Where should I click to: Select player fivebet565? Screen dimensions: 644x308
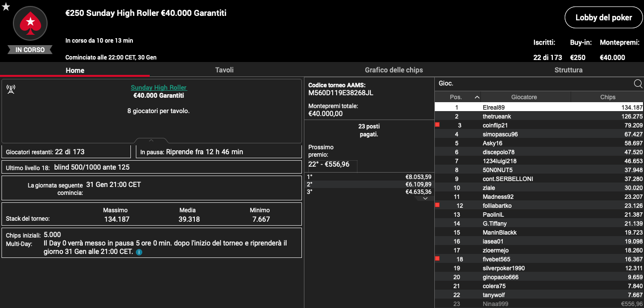[x=539, y=259]
